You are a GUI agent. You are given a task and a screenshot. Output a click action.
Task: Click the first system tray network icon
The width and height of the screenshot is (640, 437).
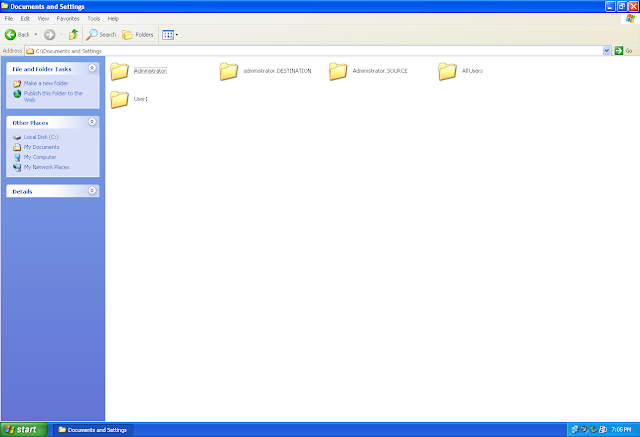tap(575, 429)
